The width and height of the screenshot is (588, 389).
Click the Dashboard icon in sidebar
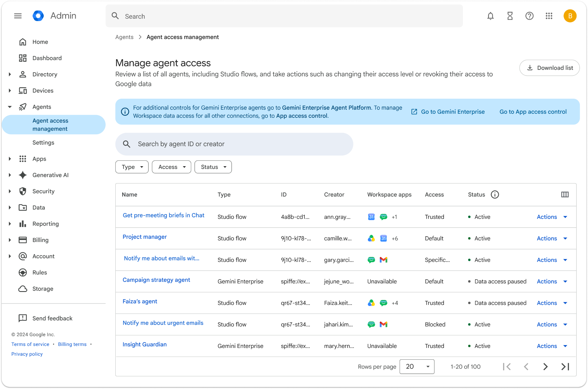point(23,58)
